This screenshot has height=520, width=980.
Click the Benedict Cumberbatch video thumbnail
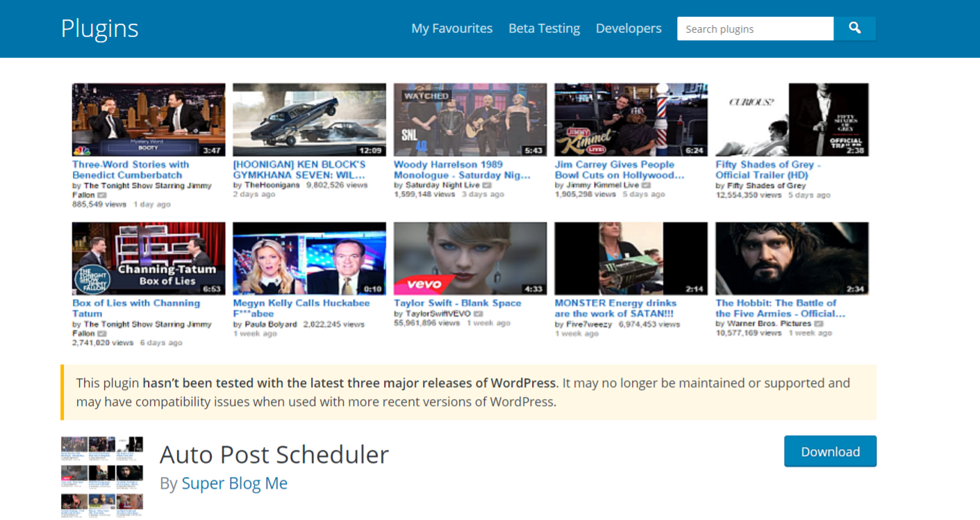(x=149, y=120)
